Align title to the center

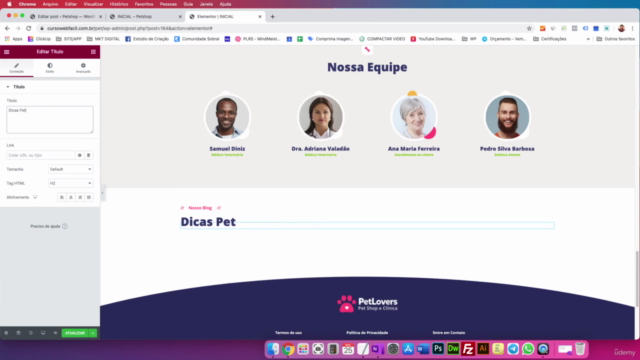click(71, 197)
